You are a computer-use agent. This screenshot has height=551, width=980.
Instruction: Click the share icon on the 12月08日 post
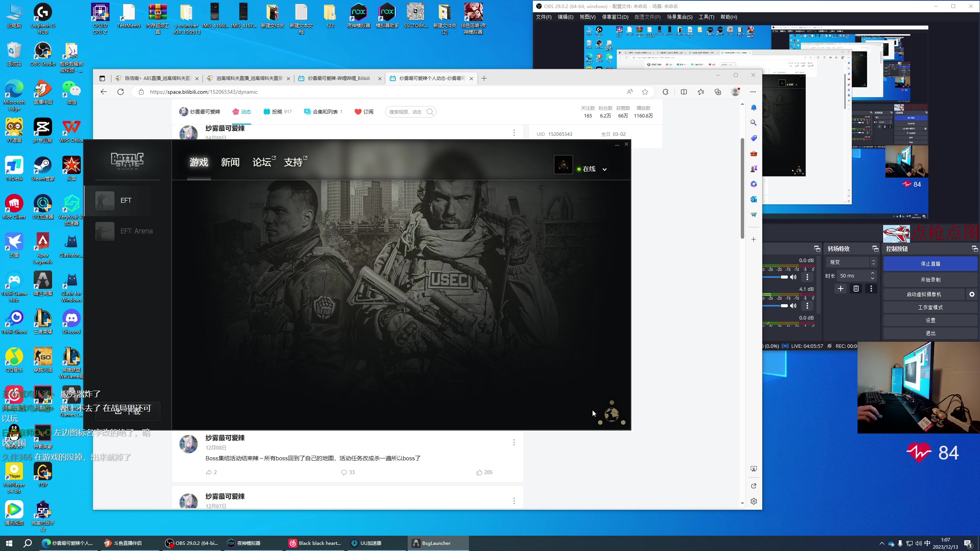pos(209,472)
